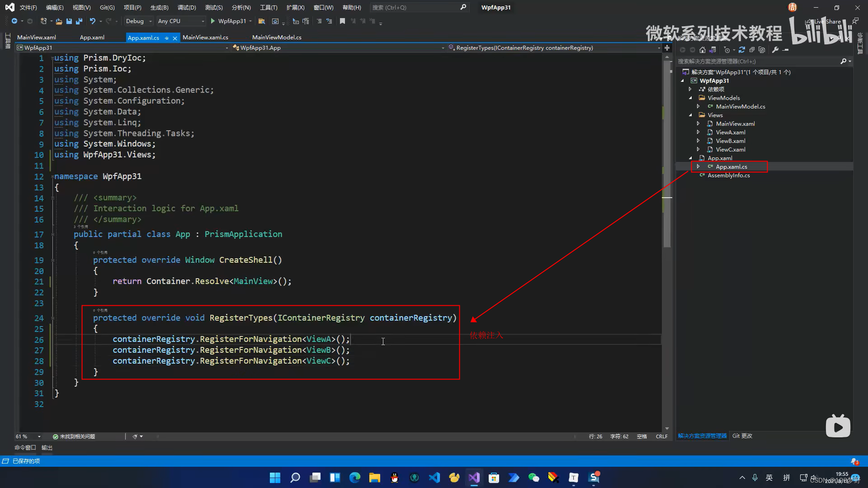
Task: Click the Solution Explorer Home icon
Action: pos(702,50)
